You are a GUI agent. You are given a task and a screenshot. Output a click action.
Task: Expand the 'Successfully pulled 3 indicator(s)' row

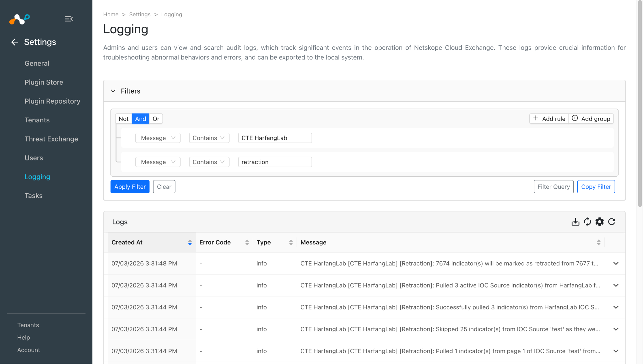pos(616,308)
